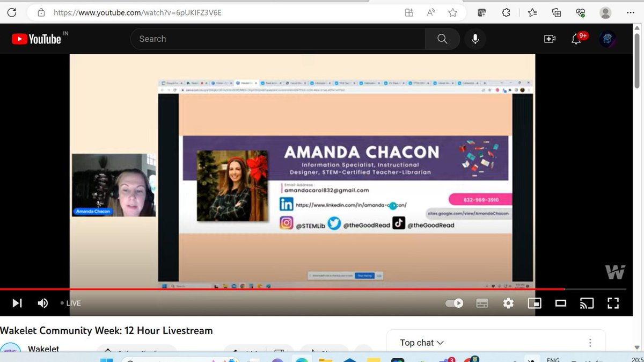644x362 pixels.
Task: Open YouTube notifications bell
Action: [x=577, y=39]
